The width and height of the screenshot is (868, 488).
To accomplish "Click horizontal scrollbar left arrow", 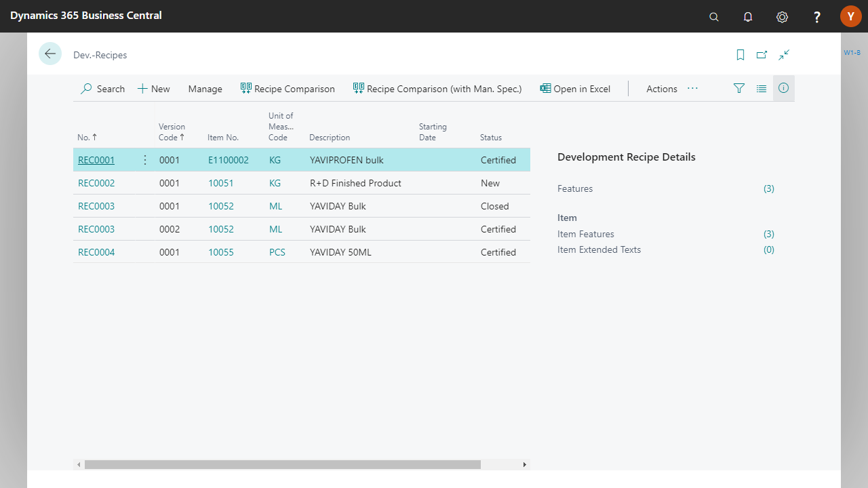I will click(79, 465).
